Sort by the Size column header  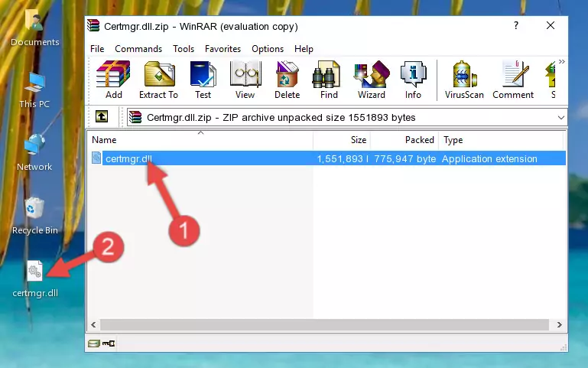click(x=342, y=140)
